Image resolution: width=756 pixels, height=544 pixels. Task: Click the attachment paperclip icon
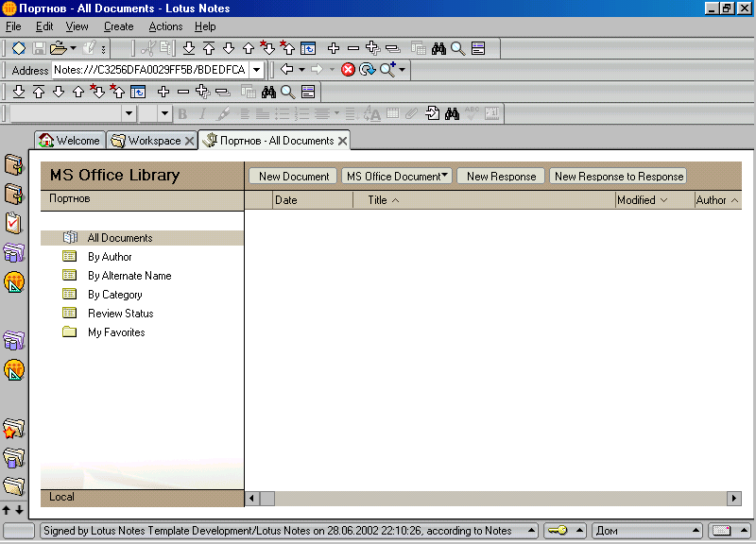pyautogui.click(x=411, y=113)
